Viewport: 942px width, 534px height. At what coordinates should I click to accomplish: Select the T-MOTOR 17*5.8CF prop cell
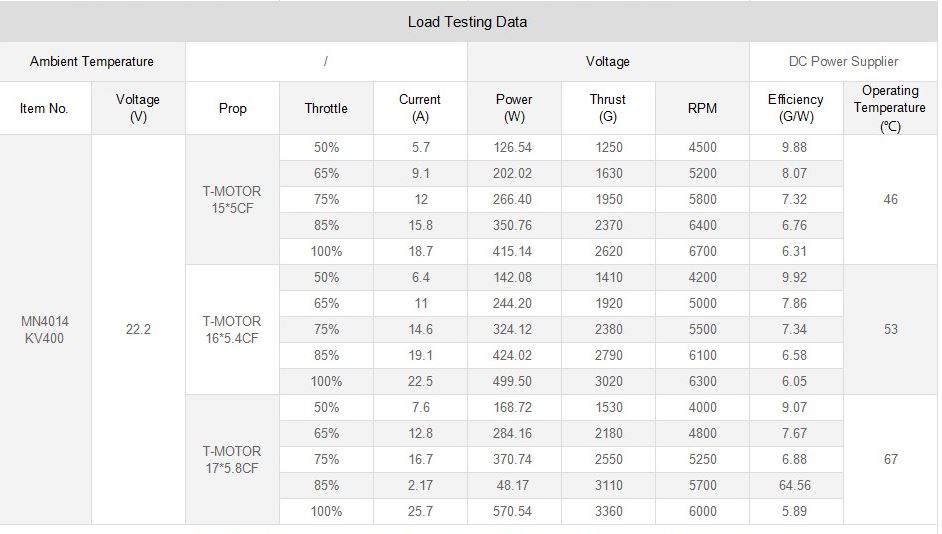click(x=232, y=459)
